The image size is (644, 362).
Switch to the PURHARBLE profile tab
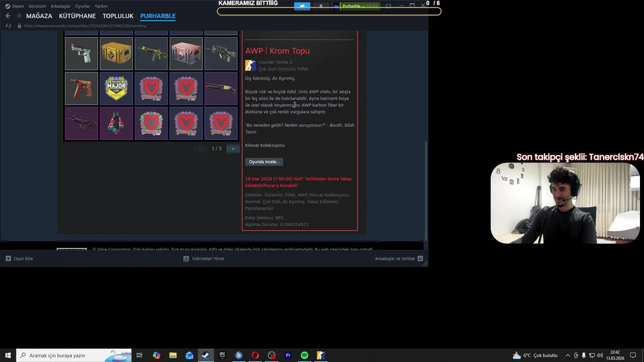coord(158,16)
